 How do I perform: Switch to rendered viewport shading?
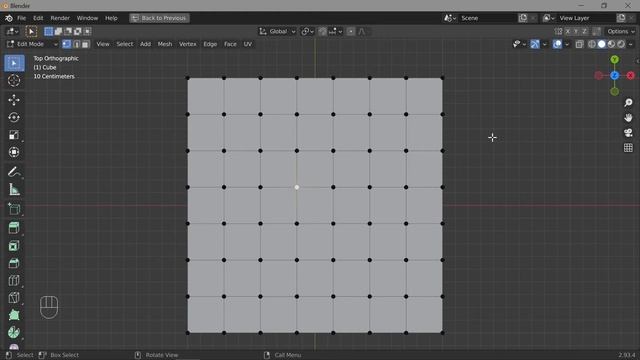(621, 44)
